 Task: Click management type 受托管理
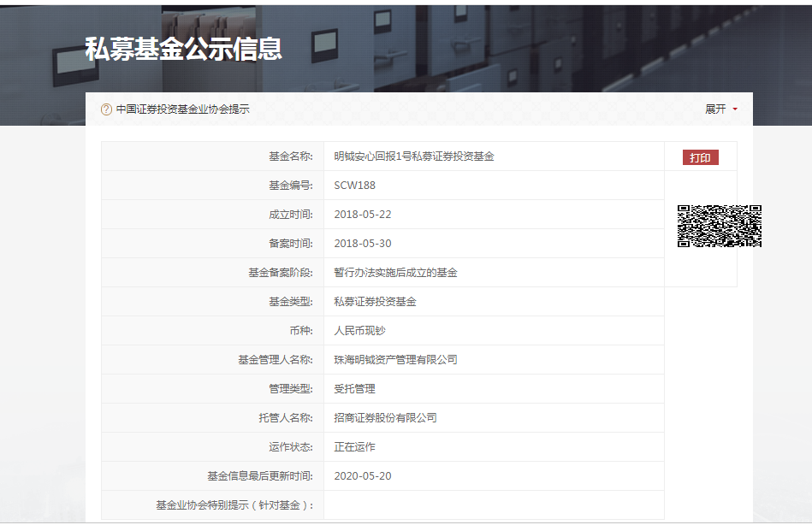(x=357, y=388)
